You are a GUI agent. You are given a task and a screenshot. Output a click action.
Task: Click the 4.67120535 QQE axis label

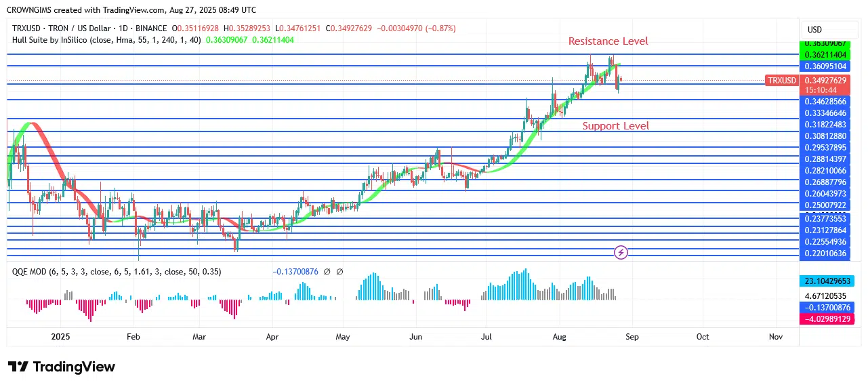coord(825,296)
